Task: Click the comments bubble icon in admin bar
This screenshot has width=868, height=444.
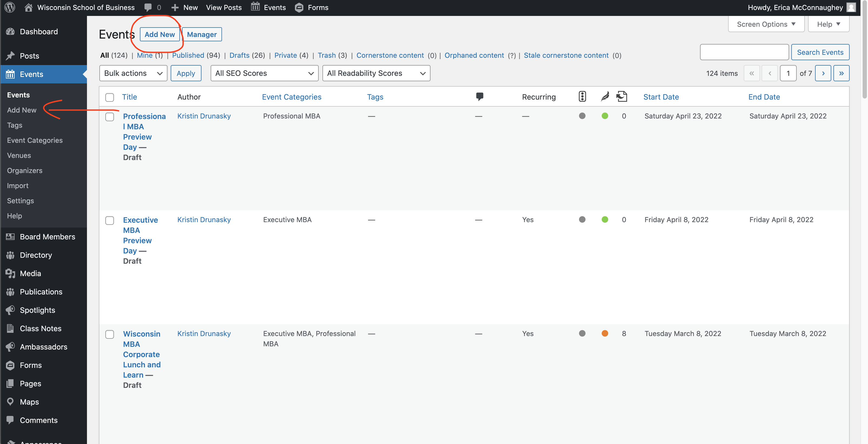Action: (148, 7)
